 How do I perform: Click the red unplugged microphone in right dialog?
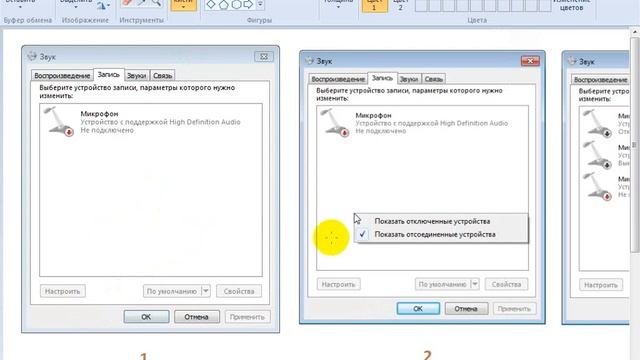pos(598,187)
